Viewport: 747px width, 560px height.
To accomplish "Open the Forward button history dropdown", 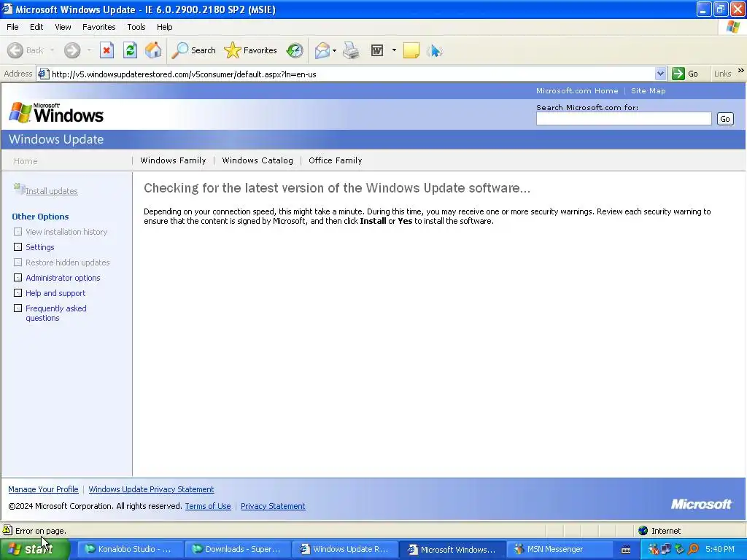I will pyautogui.click(x=89, y=50).
